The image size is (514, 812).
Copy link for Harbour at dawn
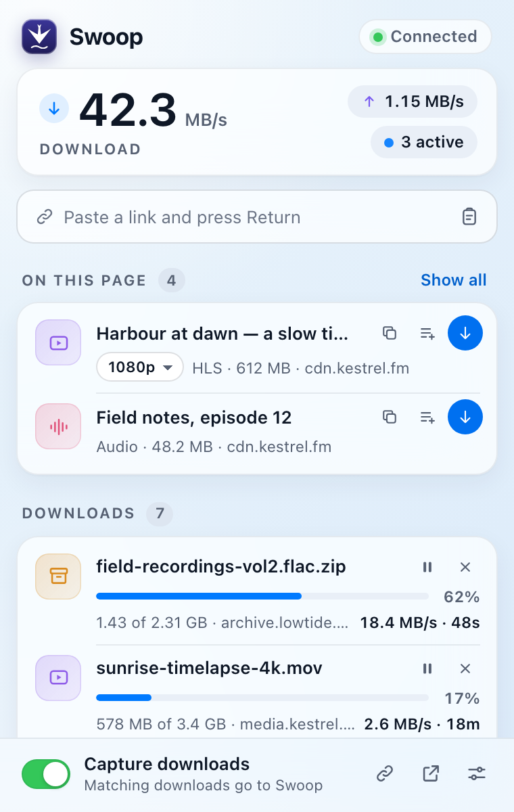point(390,333)
